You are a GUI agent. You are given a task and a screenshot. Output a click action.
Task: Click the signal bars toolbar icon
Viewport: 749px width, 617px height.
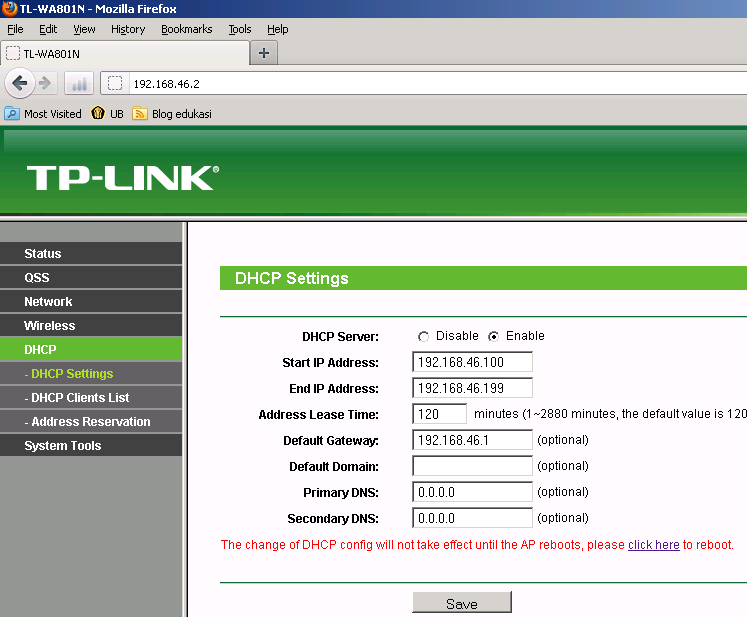[x=79, y=84]
